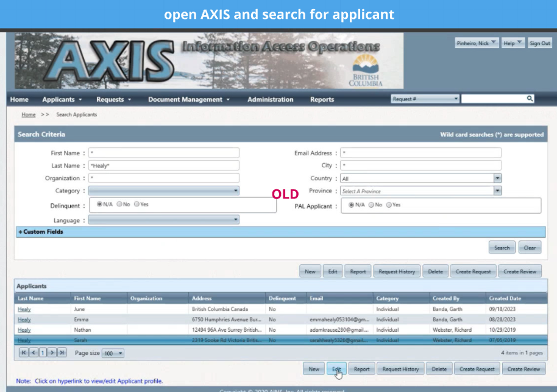
Task: Sort by Created Date column header
Action: [x=505, y=298]
